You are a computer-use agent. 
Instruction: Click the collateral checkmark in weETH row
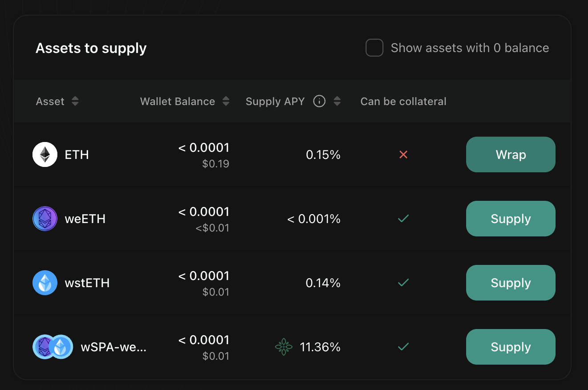(x=403, y=219)
